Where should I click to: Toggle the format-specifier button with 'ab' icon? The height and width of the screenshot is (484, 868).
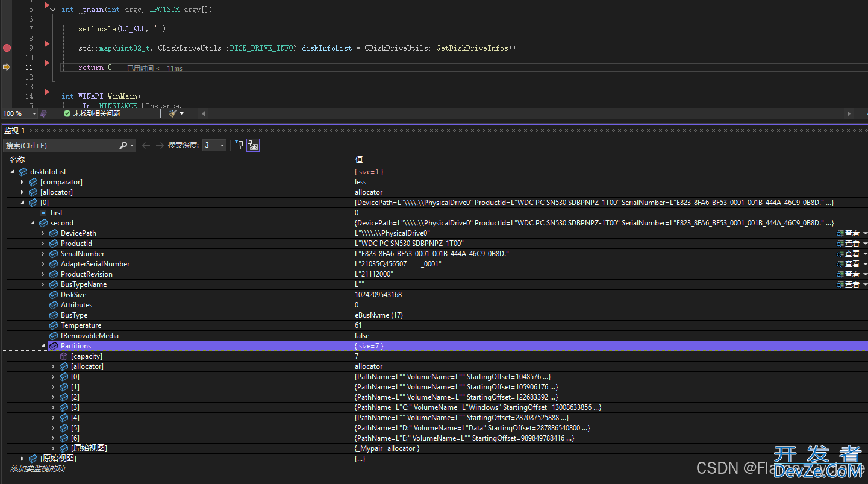point(254,145)
